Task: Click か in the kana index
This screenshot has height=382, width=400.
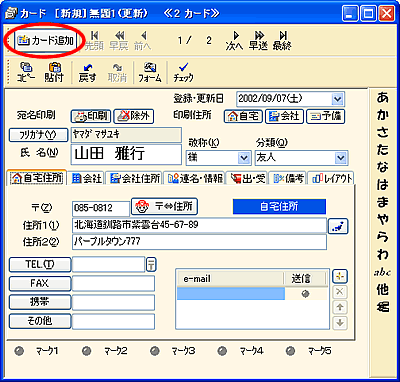Action: (383, 115)
